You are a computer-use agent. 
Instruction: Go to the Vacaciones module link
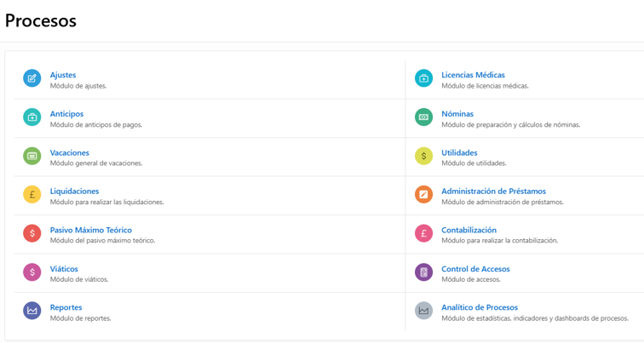pyautogui.click(x=69, y=152)
